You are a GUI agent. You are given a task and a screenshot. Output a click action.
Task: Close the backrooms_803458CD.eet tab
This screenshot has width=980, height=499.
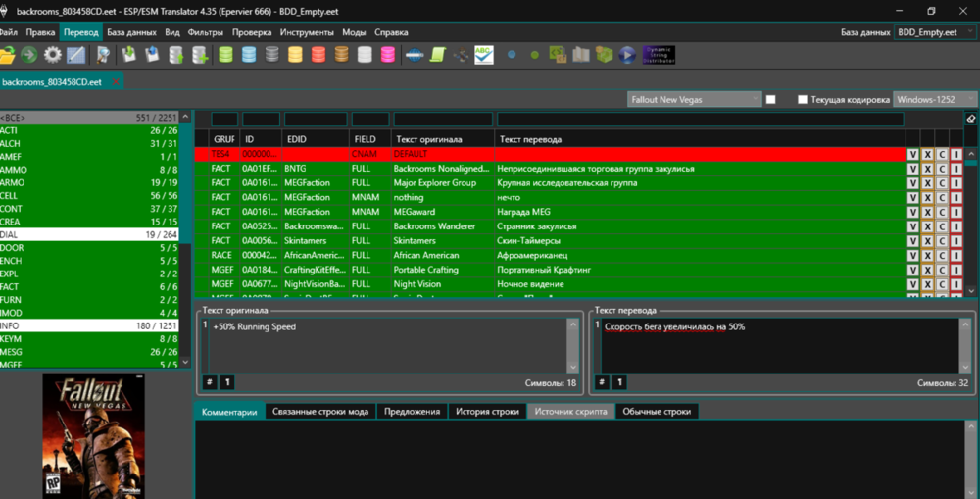click(x=116, y=82)
